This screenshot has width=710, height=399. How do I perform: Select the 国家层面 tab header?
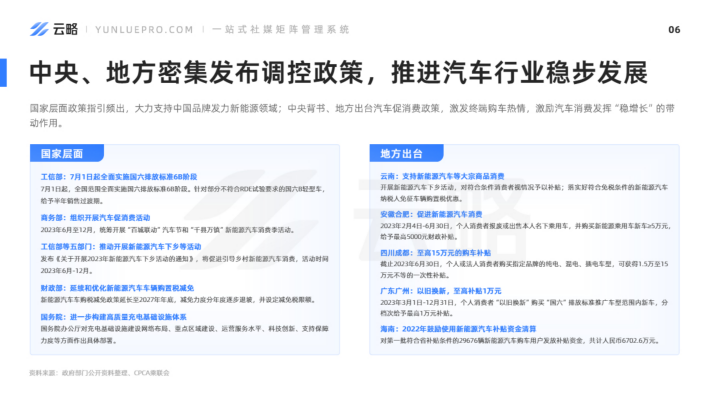click(67, 154)
